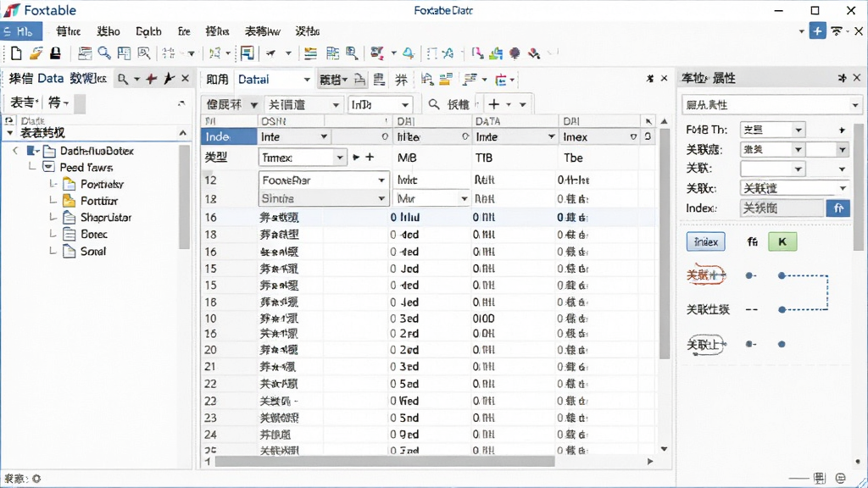
Task: Click the blue plus button in the top-right corner
Action: tap(817, 31)
